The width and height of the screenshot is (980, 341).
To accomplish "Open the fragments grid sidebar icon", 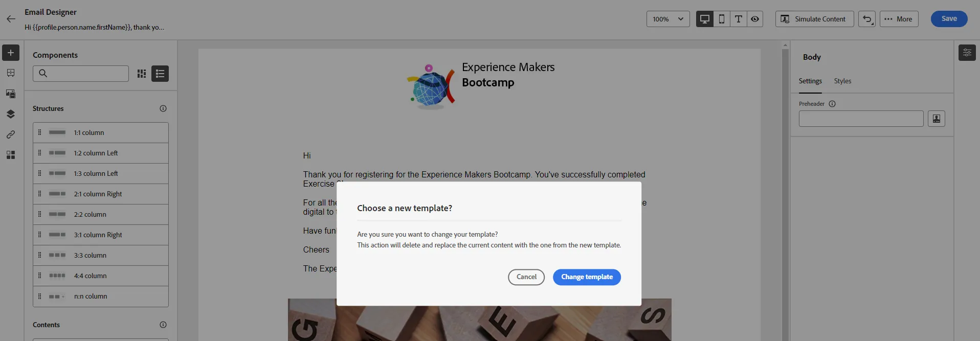I will [x=11, y=155].
